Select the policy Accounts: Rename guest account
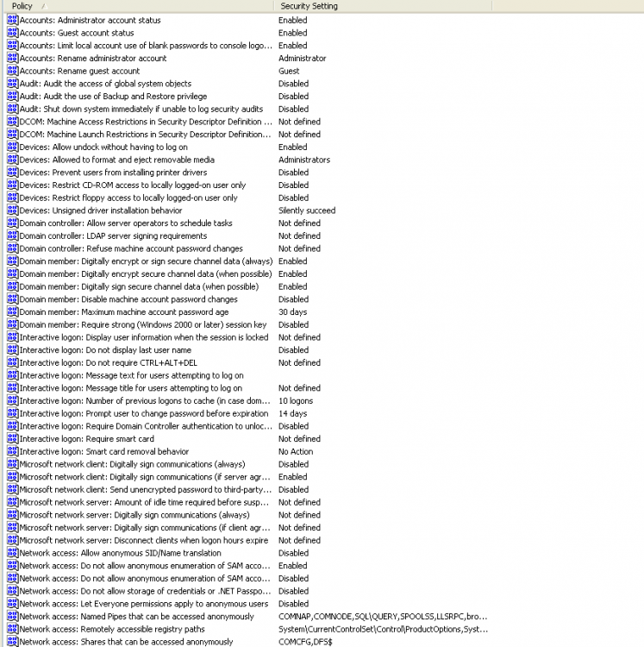 pos(79,71)
